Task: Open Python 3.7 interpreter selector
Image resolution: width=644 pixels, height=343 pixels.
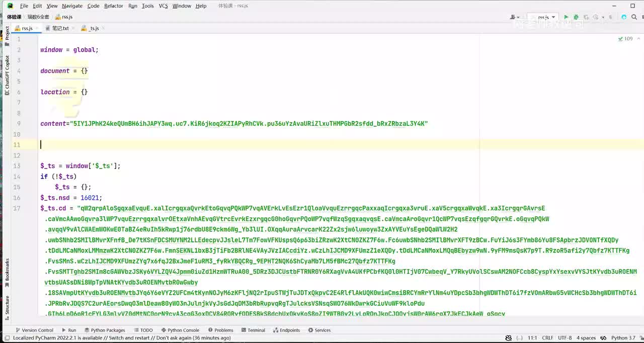Action: (x=623, y=338)
